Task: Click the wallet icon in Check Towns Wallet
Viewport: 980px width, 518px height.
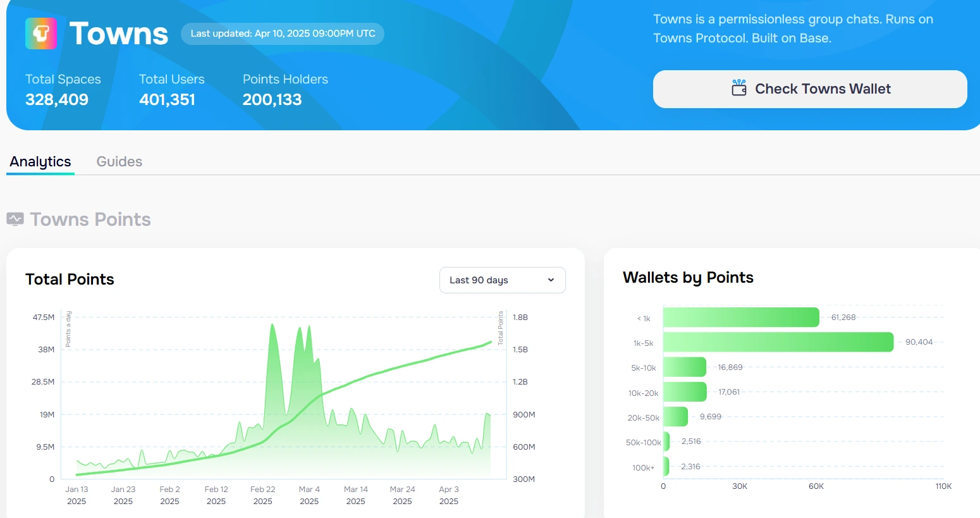Action: point(739,88)
